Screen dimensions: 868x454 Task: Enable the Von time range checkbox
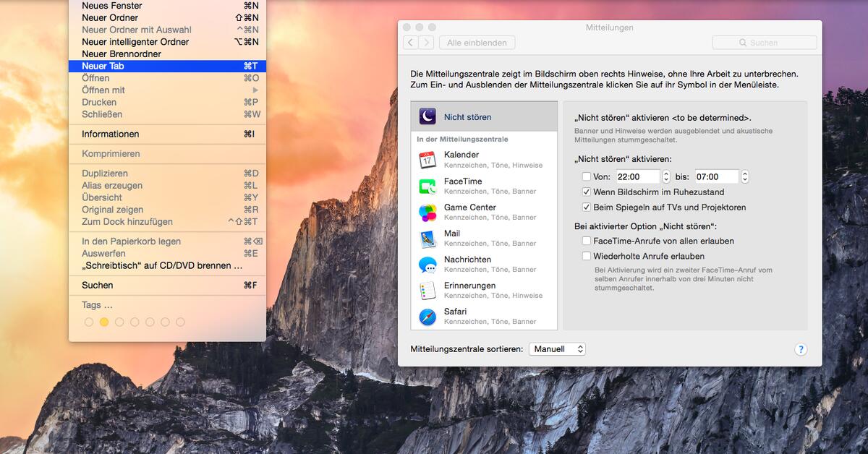point(587,176)
